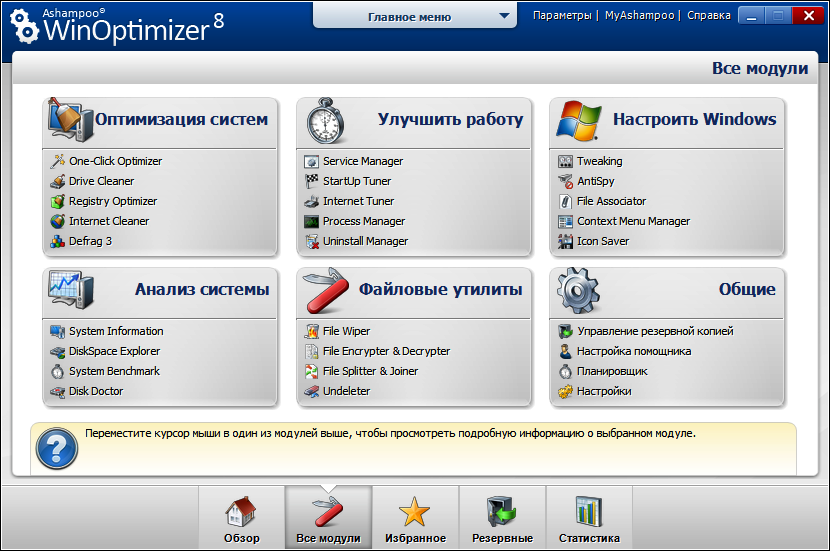Viewport: 830px width, 551px height.
Task: Launch Uninstall Manager module
Action: (x=365, y=241)
